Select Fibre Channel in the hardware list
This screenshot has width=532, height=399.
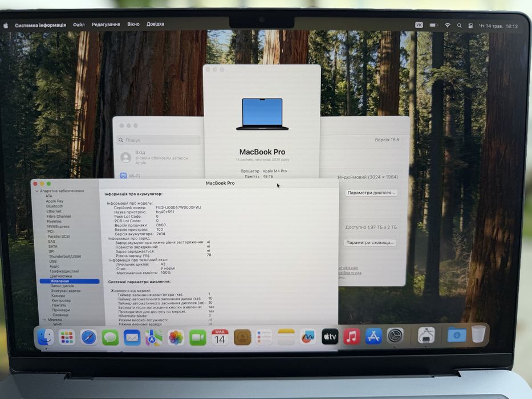(59, 216)
